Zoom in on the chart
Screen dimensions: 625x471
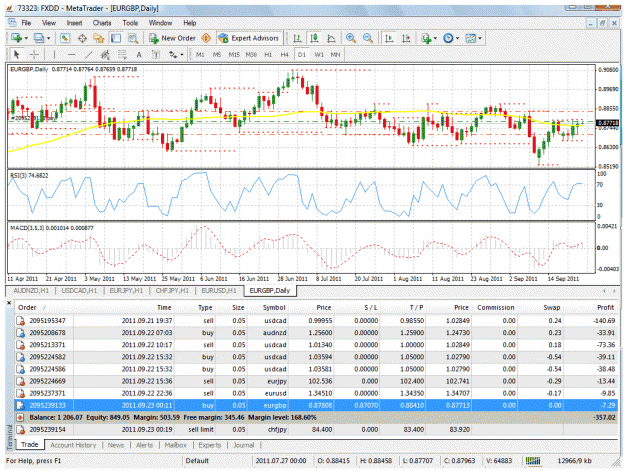tap(351, 38)
